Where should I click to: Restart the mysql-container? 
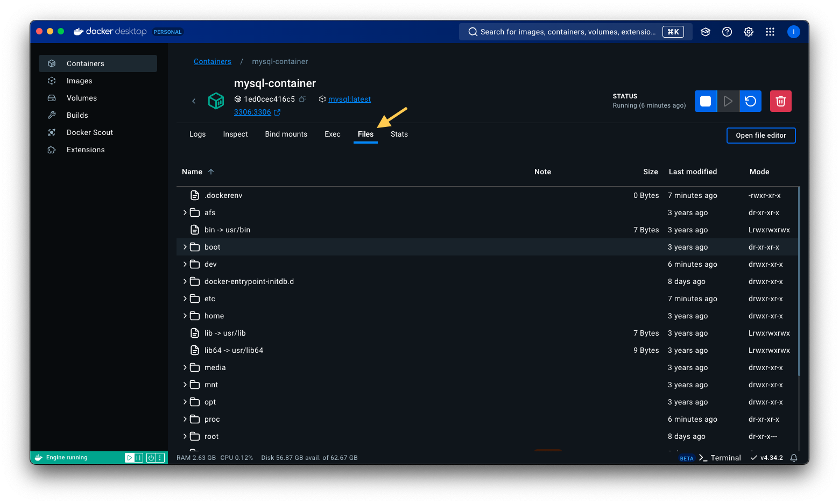(x=751, y=101)
